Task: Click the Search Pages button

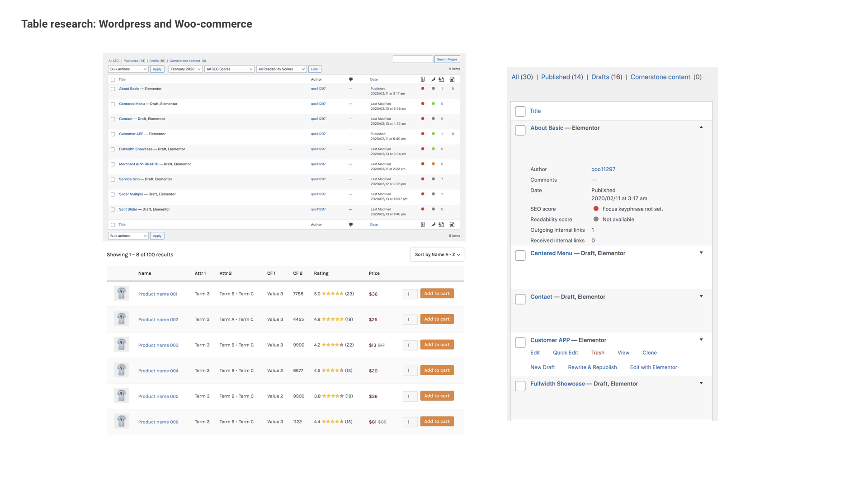Action: (447, 59)
